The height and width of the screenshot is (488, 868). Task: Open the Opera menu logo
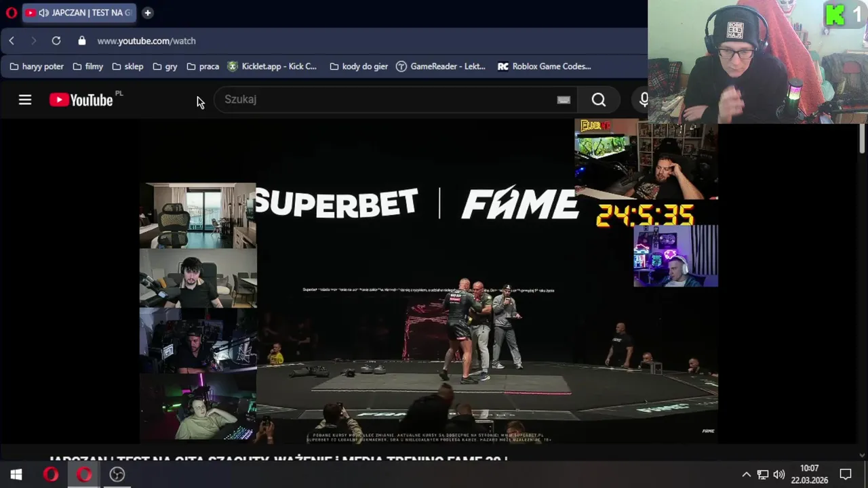(11, 13)
